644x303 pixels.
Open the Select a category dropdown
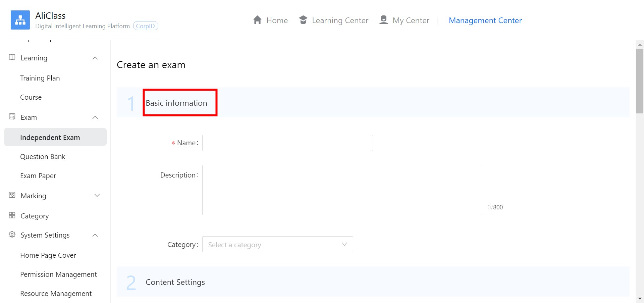point(277,244)
